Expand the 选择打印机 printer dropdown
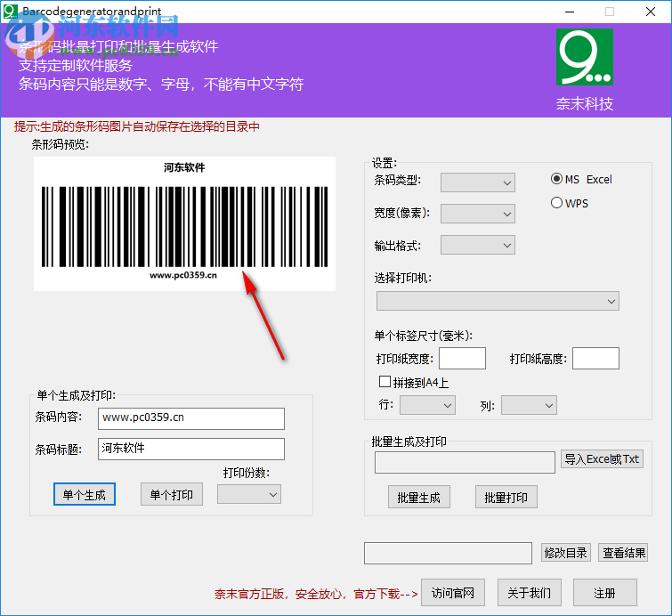 pos(498,301)
